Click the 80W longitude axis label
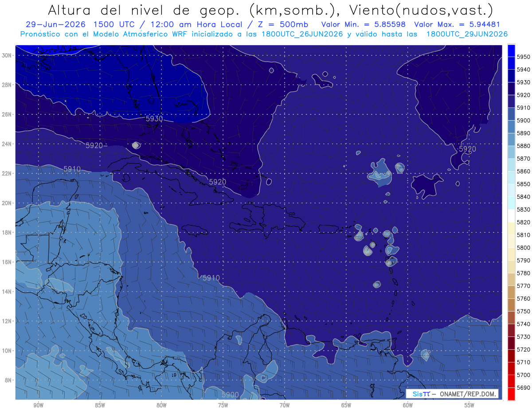Image resolution: width=532 pixels, height=411 pixels. (x=161, y=405)
